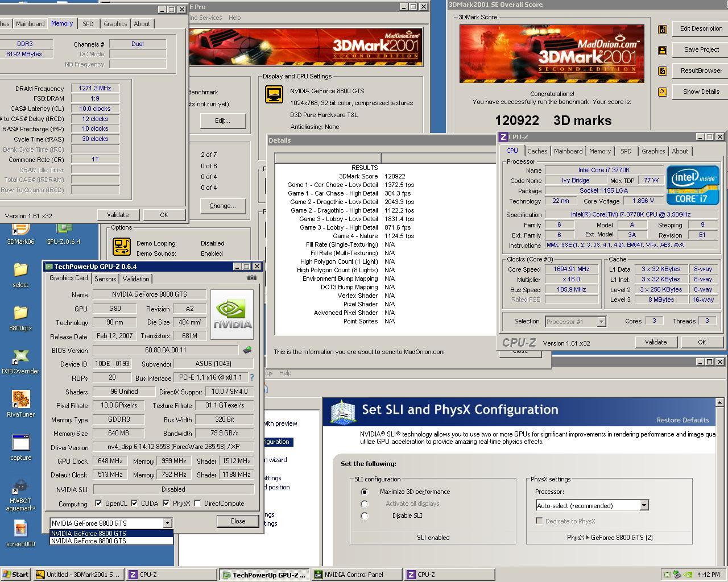The height and width of the screenshot is (582, 728).
Task: Click the NVIDIA tray icon
Action: tap(688, 575)
